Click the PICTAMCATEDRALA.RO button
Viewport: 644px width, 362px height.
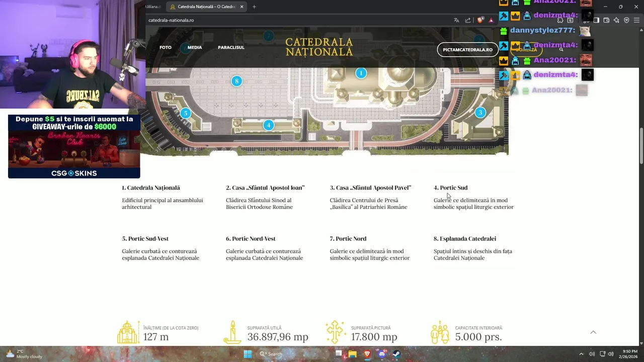467,50
